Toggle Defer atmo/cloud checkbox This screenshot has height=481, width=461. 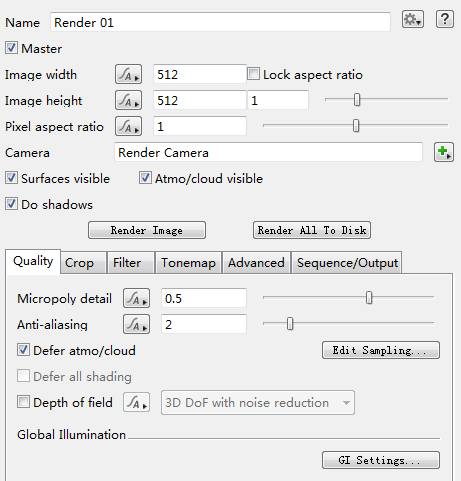click(23, 350)
